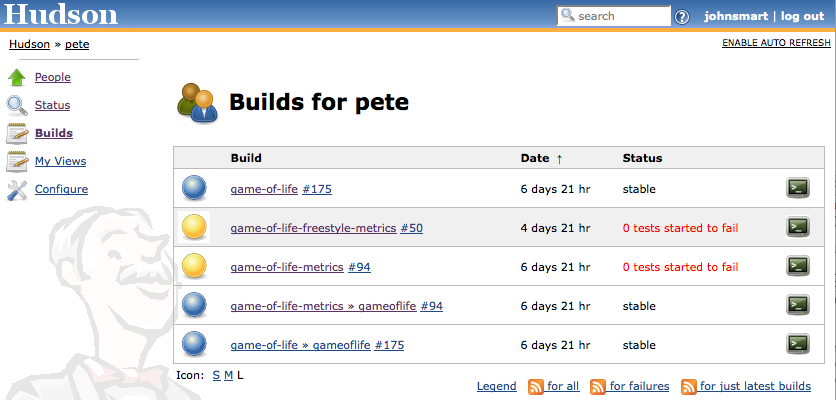The image size is (836, 400).
Task: Open the game-of-life-metrics job link
Action: pyautogui.click(x=287, y=267)
